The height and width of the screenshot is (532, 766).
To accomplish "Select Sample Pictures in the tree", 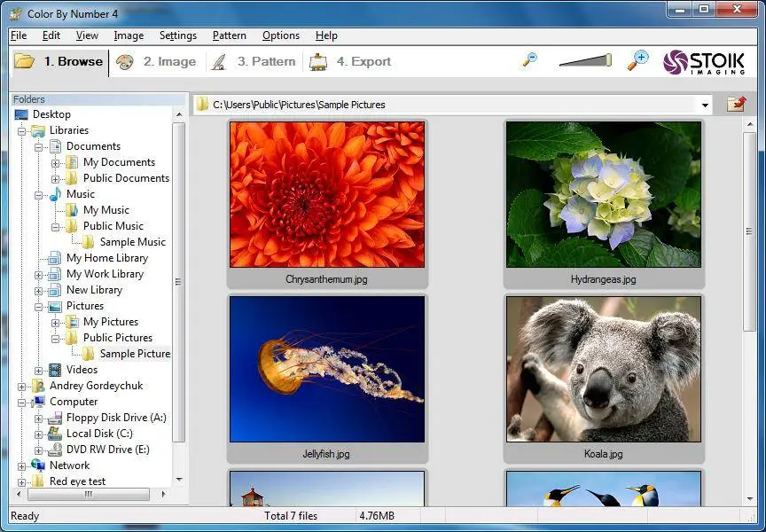I will (135, 354).
